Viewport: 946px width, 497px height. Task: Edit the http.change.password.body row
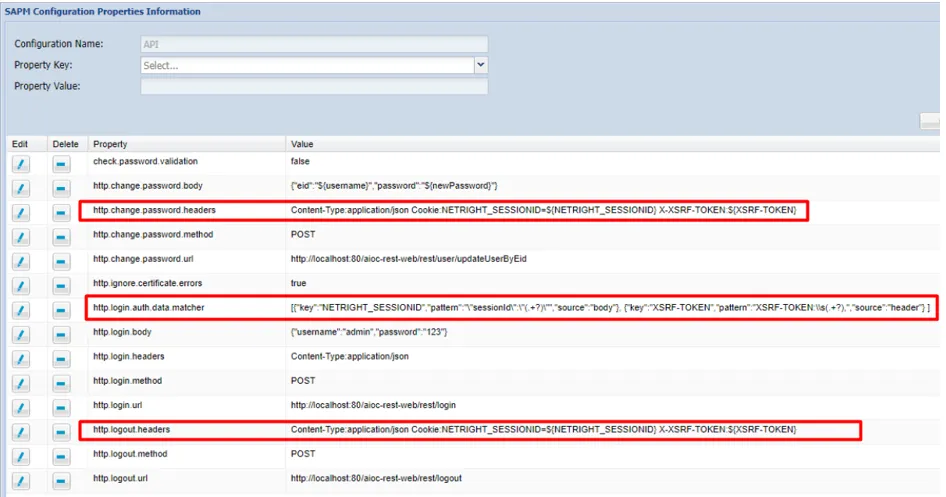pos(21,188)
